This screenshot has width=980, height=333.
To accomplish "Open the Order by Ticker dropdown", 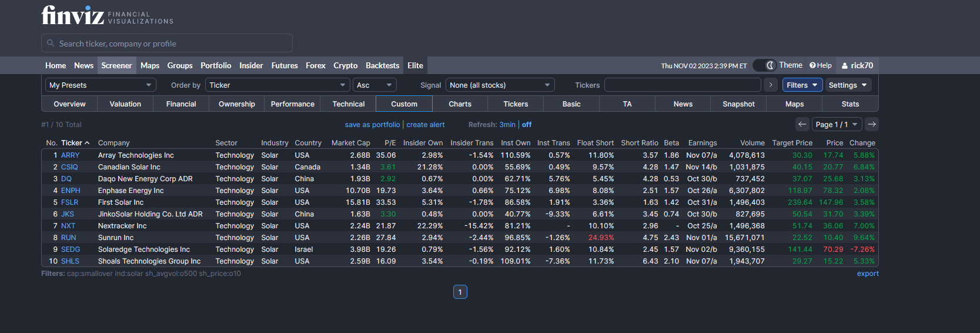I will 277,85.
